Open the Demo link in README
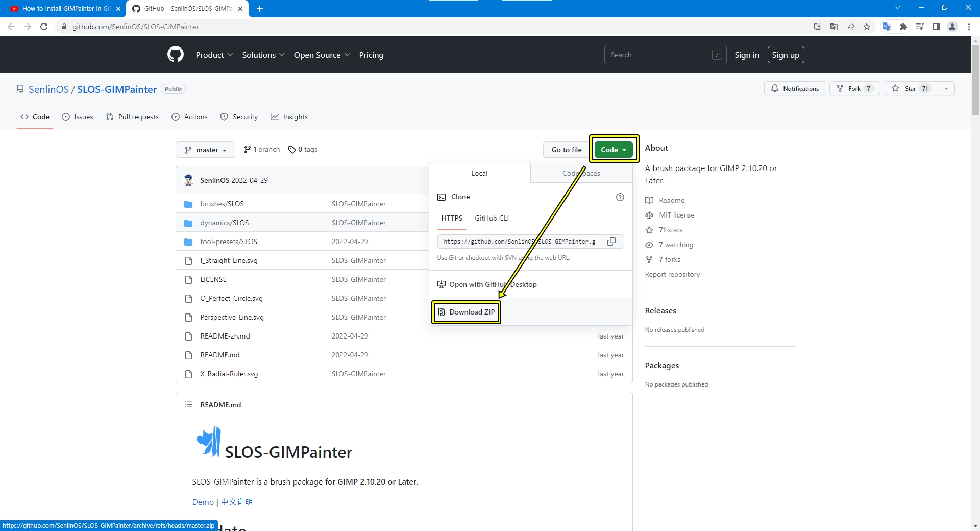The width and height of the screenshot is (980, 531). (x=203, y=502)
